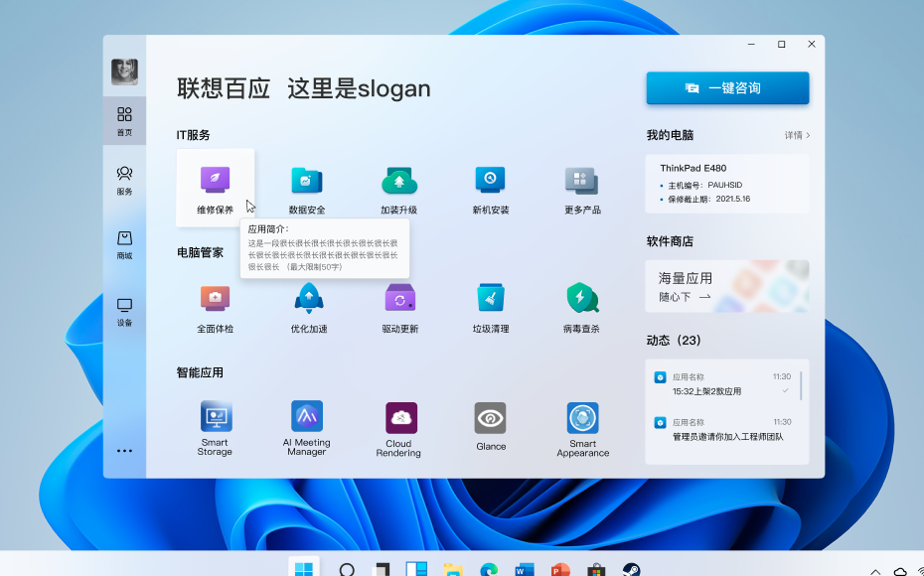Open 商城 store in sidebar
The width and height of the screenshot is (924, 576).
coord(124,244)
